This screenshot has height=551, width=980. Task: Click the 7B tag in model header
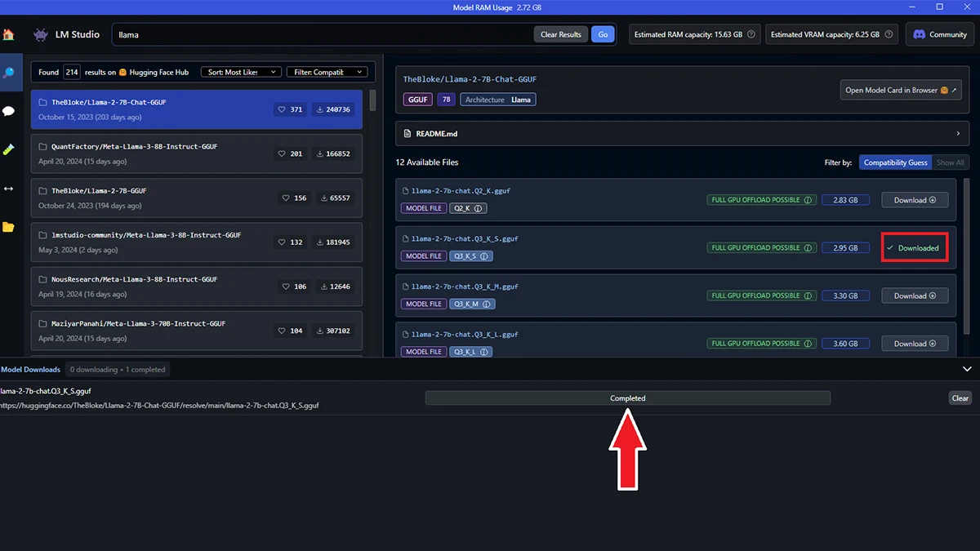click(x=446, y=100)
